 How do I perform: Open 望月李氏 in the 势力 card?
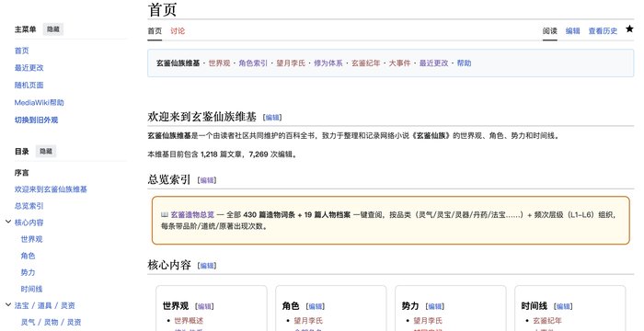click(x=428, y=320)
